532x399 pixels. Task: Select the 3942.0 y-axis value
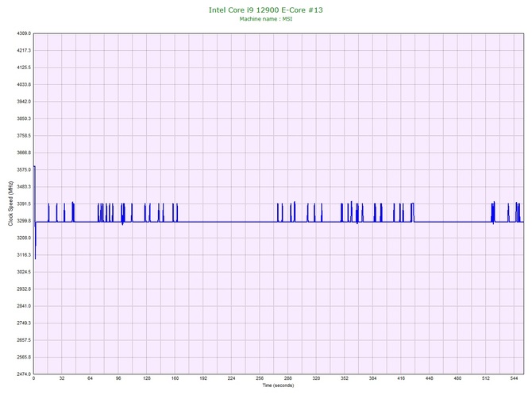point(24,102)
